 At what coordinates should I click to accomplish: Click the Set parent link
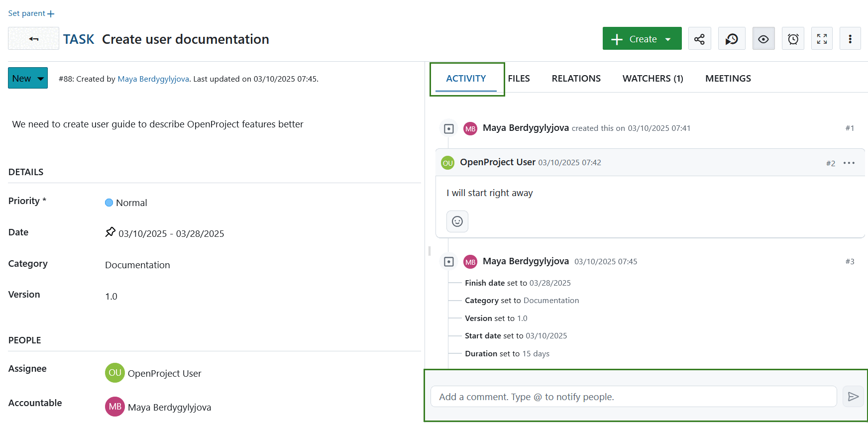click(x=31, y=13)
